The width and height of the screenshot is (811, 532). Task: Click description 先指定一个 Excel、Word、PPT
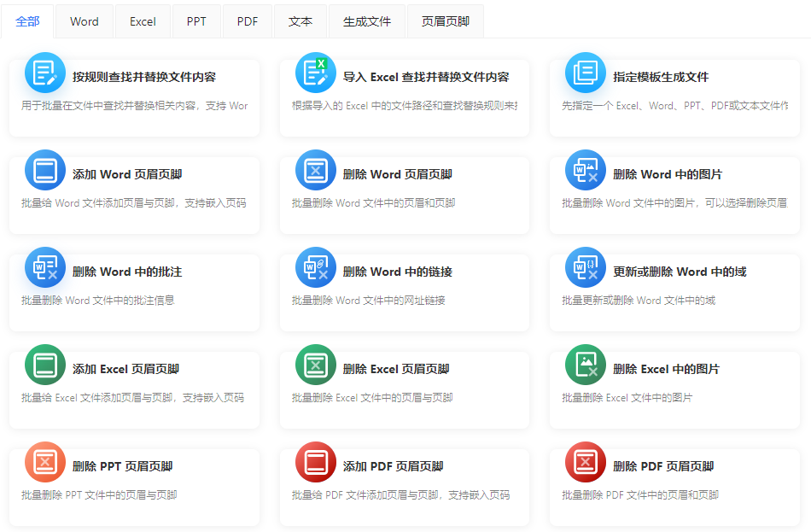675,106
